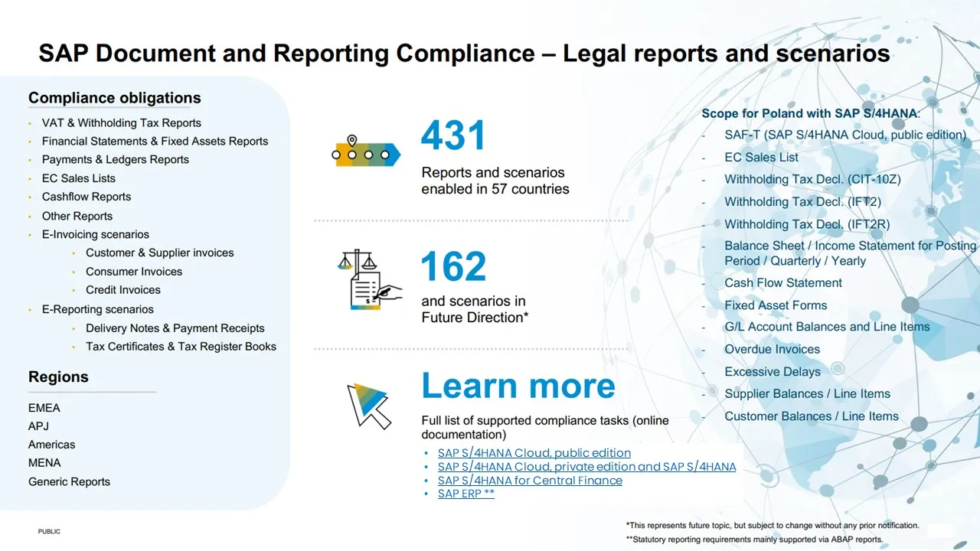This screenshot has height=551, width=980.
Task: Click Withholding Tax Decl. (CIT-10Z) item
Action: coord(812,180)
